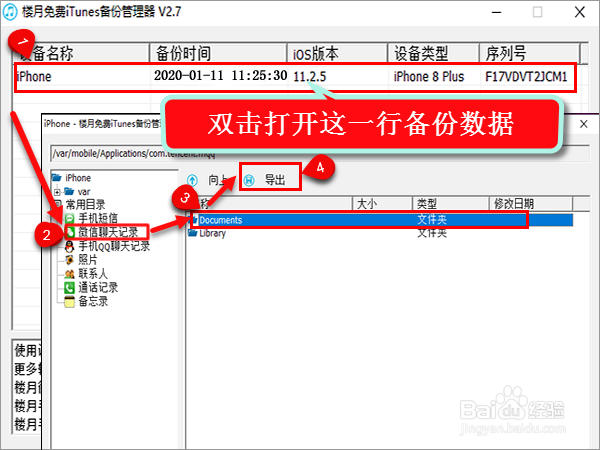Select 微信聊天记录 in the tree
Screen dimensions: 600x450
coord(108,232)
